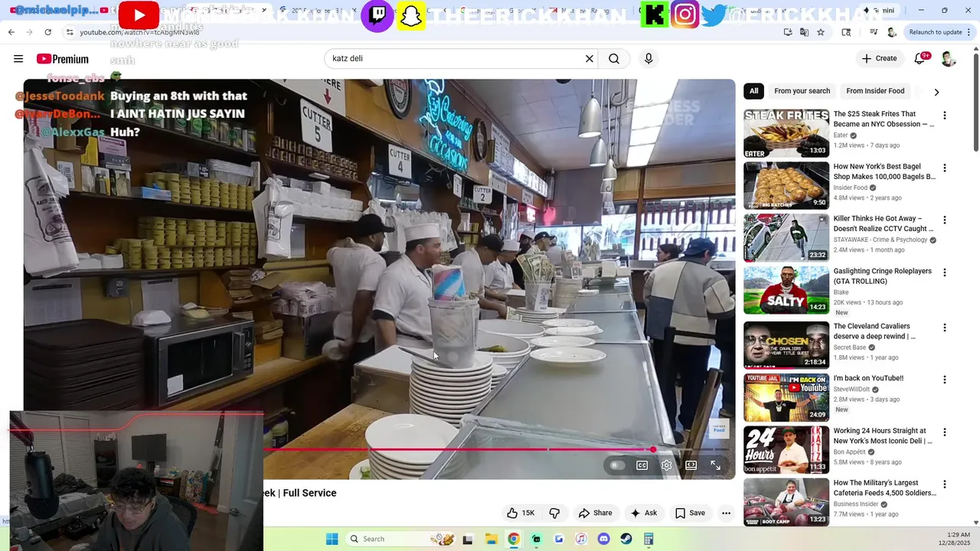Image resolution: width=980 pixels, height=551 pixels.
Task: Open the bagel shop video thumbnail
Action: 786,185
